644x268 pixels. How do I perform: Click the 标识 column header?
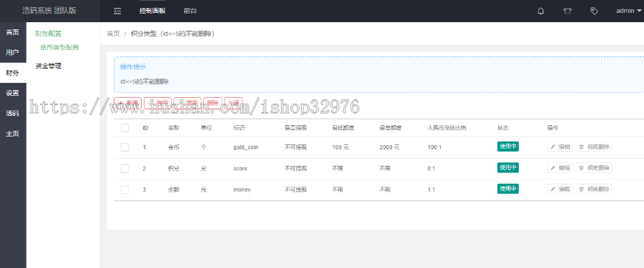click(x=239, y=128)
